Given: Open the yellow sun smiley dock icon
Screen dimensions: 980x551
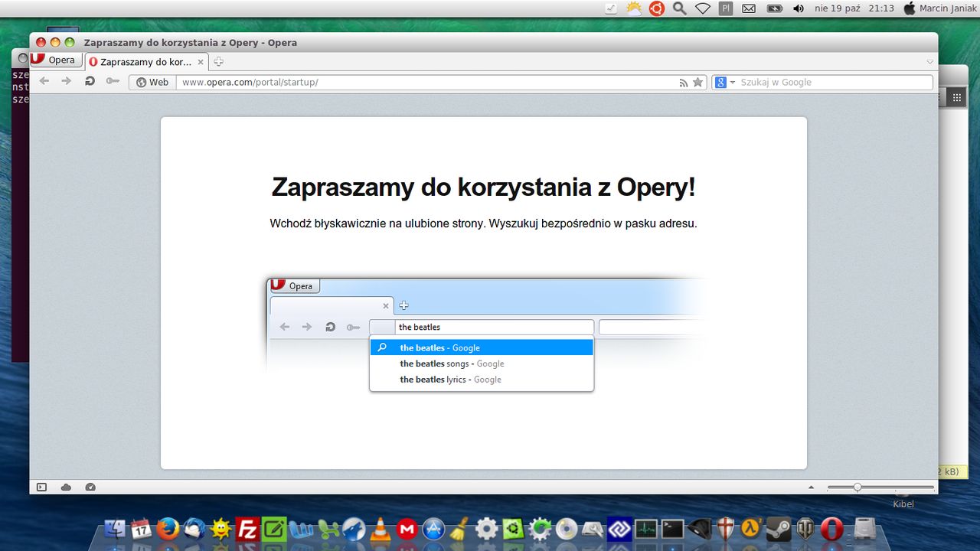Looking at the screenshot, I should pyautogui.click(x=221, y=529).
